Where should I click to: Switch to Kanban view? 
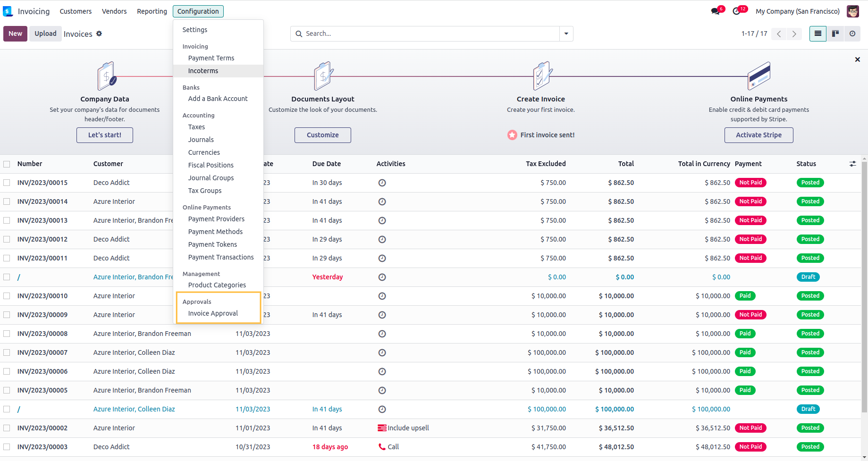click(835, 34)
